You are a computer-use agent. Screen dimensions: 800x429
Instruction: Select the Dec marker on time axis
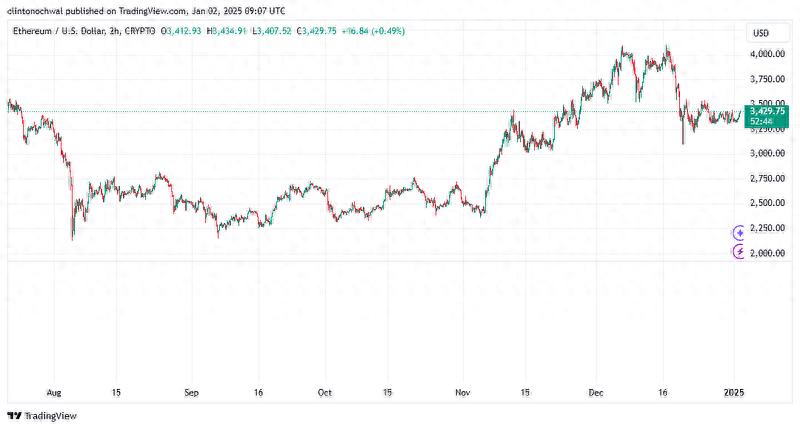click(597, 393)
